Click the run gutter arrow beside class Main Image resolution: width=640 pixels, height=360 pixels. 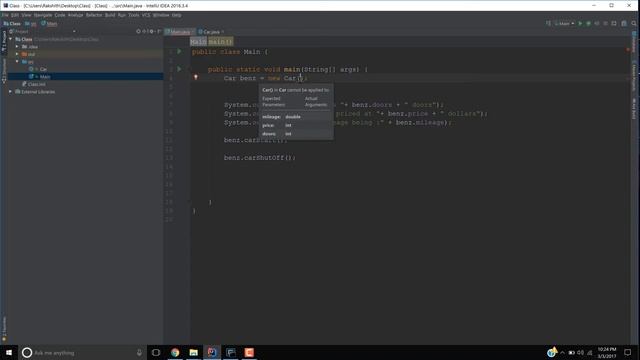click(x=179, y=51)
